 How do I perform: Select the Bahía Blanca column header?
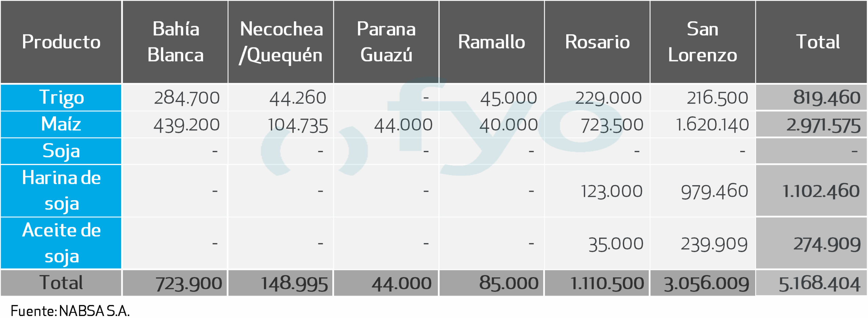coord(175,42)
